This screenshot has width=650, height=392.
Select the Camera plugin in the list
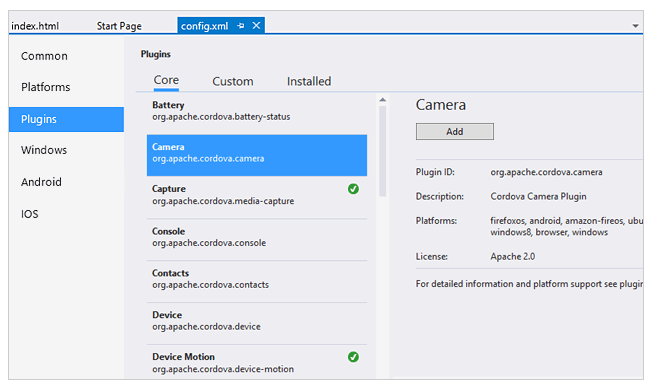tap(257, 155)
